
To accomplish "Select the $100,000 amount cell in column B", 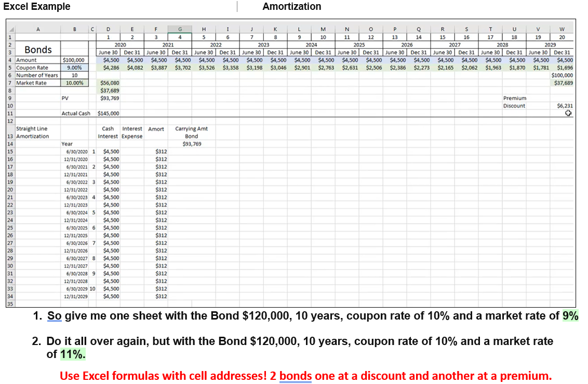I will pos(74,60).
